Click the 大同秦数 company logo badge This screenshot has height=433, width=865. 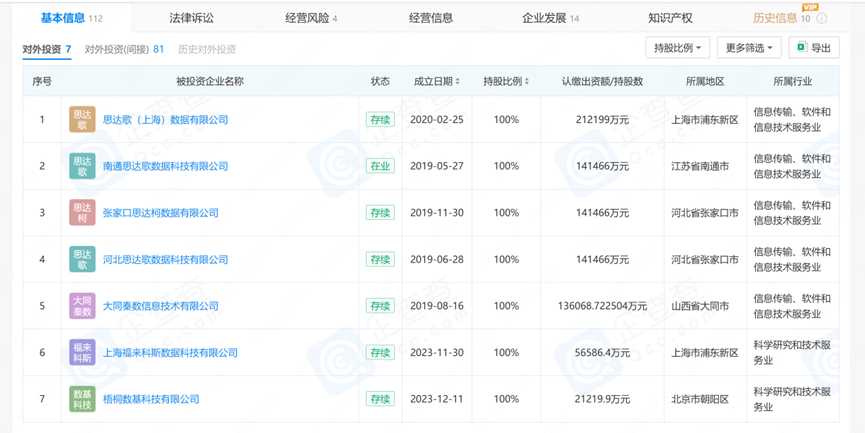(x=82, y=306)
